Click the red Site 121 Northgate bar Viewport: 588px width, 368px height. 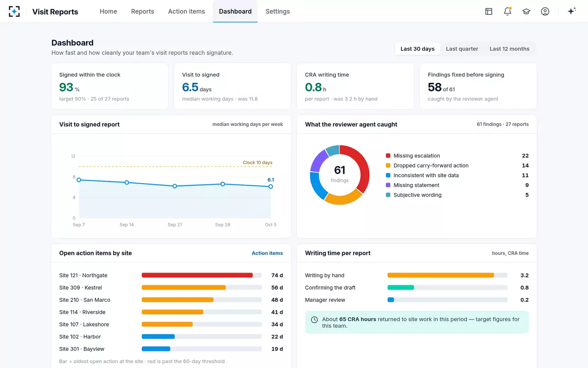[197, 275]
